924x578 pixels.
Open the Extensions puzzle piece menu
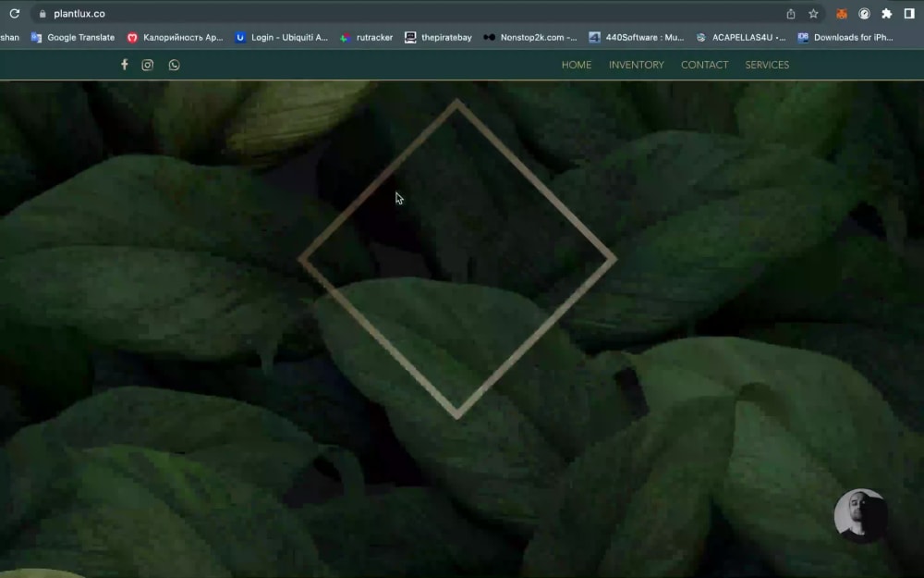coord(886,14)
